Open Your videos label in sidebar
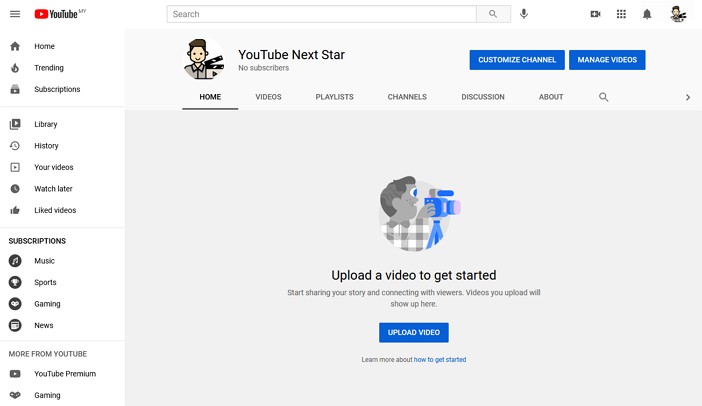 pos(54,167)
